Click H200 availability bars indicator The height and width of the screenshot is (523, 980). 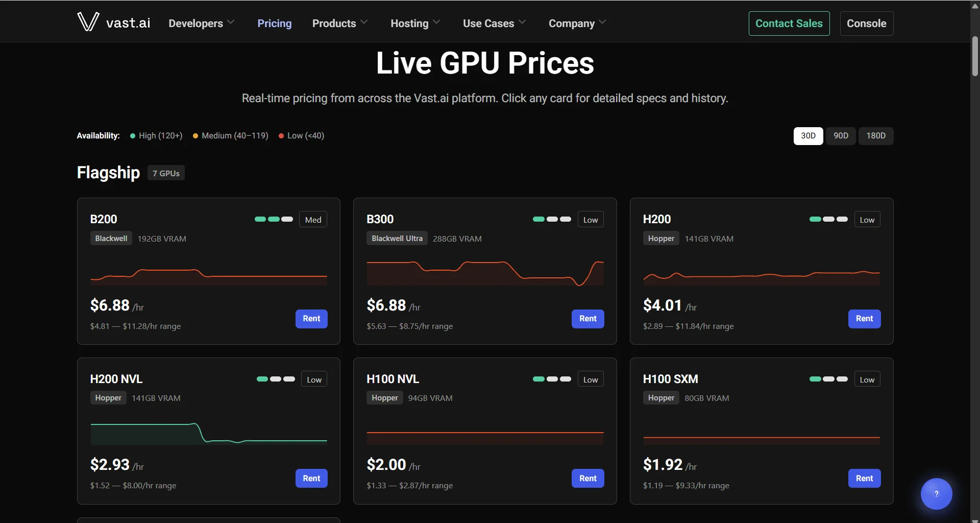click(x=828, y=219)
